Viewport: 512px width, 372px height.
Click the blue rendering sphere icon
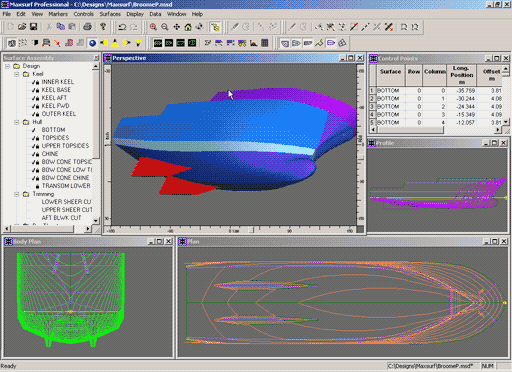pyautogui.click(x=92, y=43)
